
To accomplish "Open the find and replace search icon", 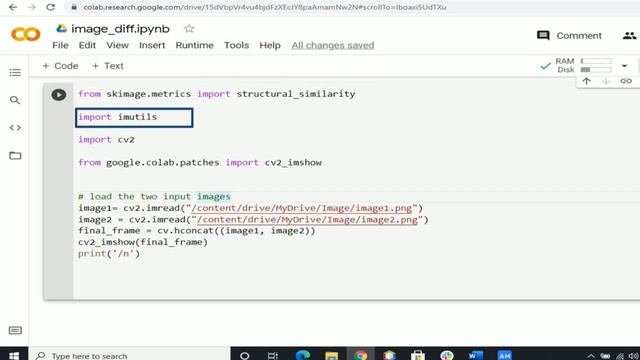I will pyautogui.click(x=15, y=100).
